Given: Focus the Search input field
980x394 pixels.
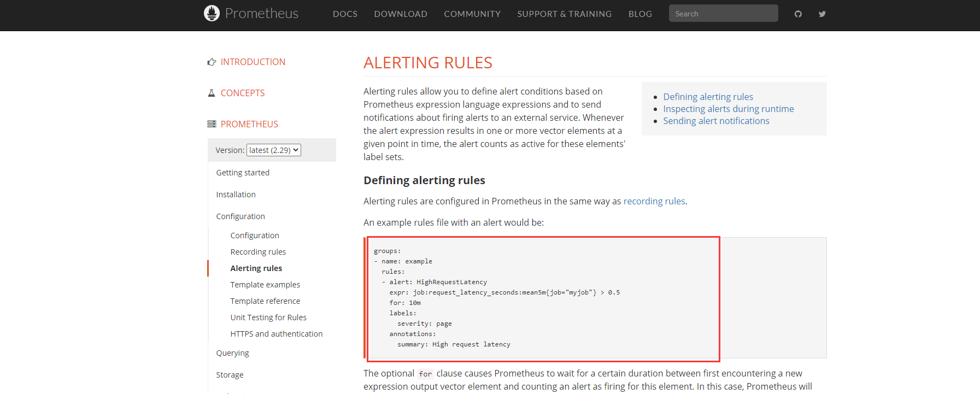Looking at the screenshot, I should tap(723, 14).
